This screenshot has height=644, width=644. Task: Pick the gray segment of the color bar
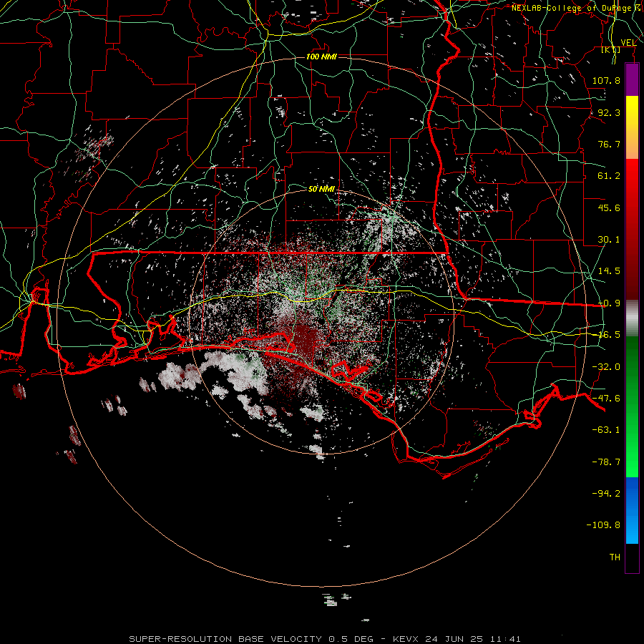point(632,318)
